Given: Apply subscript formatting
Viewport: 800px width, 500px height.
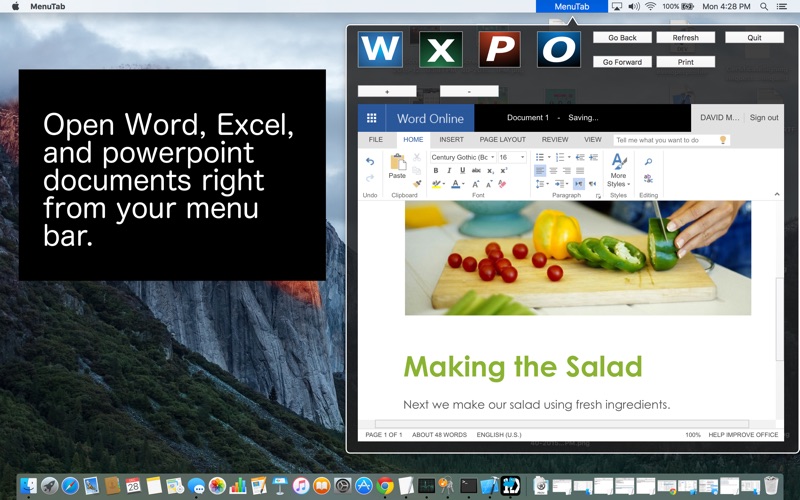Looking at the screenshot, I should pyautogui.click(x=490, y=170).
